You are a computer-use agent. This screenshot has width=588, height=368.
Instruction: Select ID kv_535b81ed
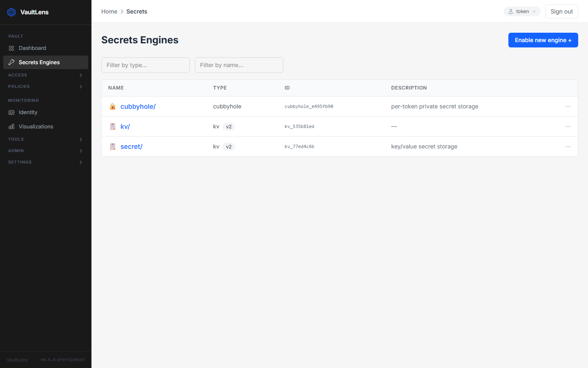(x=299, y=127)
